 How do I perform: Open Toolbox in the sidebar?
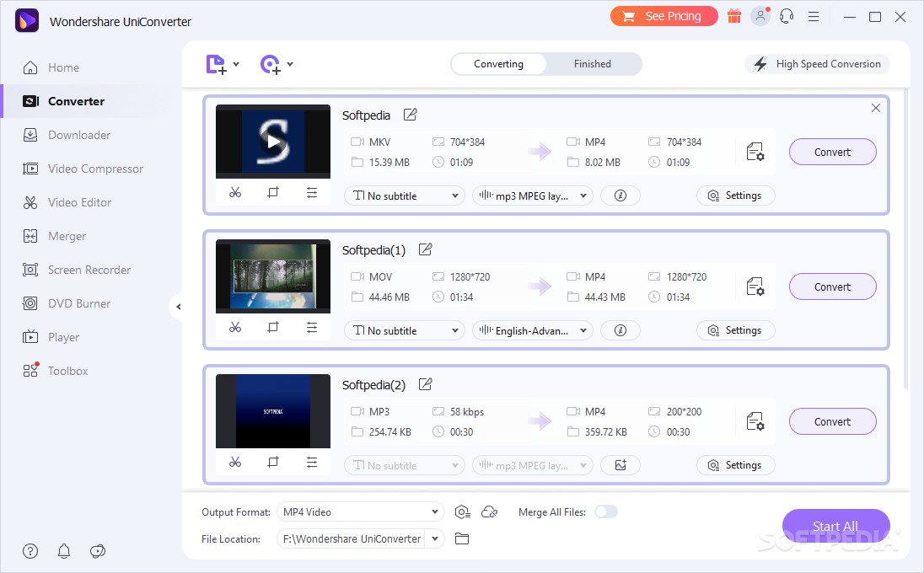coord(55,371)
